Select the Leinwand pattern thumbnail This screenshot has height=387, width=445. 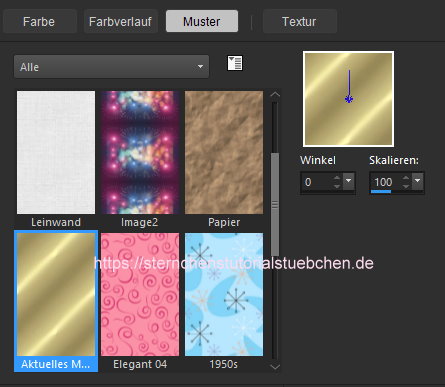click(56, 153)
